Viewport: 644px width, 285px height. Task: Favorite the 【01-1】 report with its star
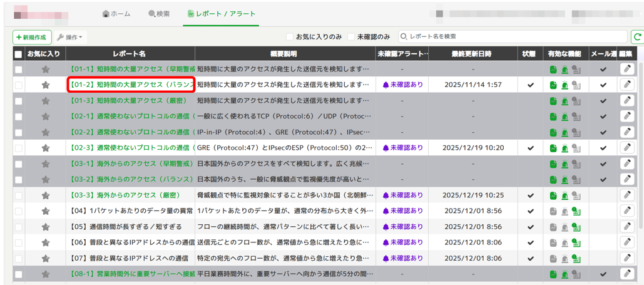(46, 69)
